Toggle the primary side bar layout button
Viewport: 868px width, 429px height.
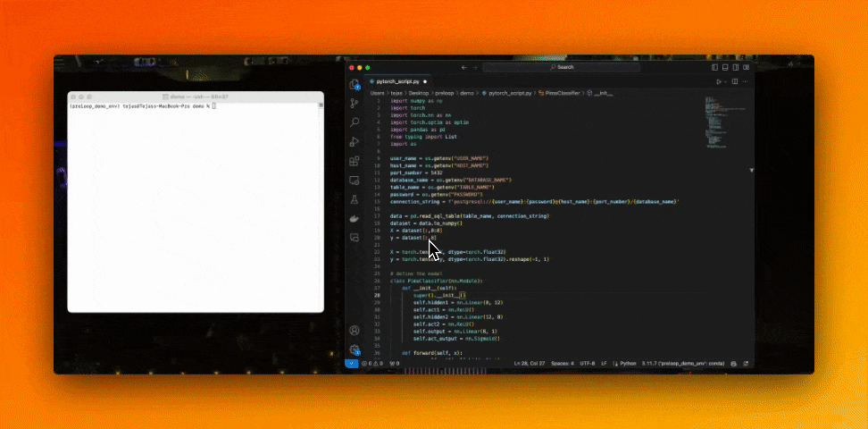[714, 67]
